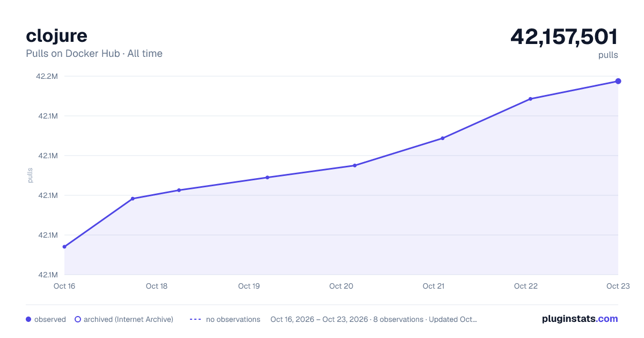Screen dimensions: 644x338
Task: Click the 'pulls' unit label under total
Action: (x=608, y=55)
